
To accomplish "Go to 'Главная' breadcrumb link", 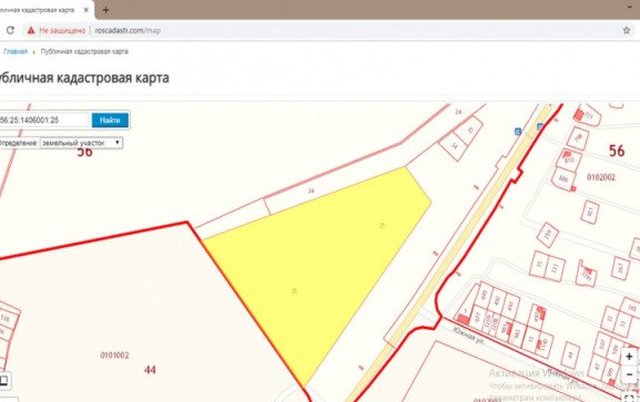I will tap(16, 51).
